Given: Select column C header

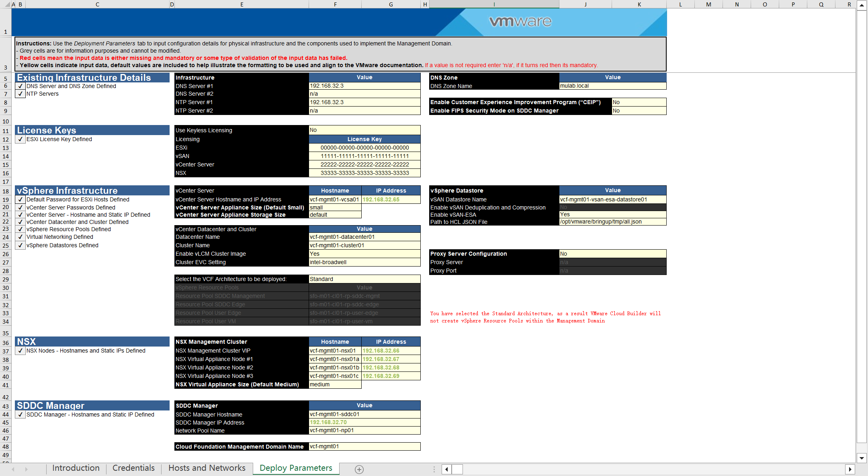Looking at the screenshot, I should tap(97, 4).
